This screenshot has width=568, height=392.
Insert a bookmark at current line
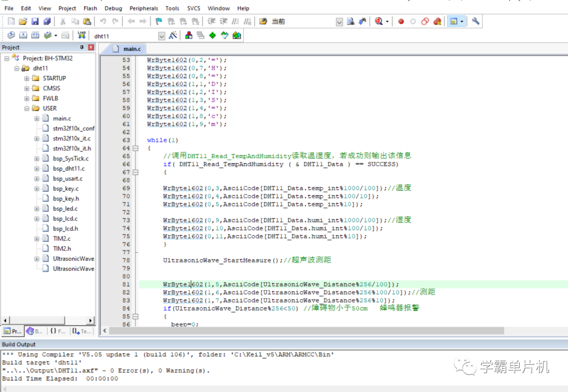point(159,22)
